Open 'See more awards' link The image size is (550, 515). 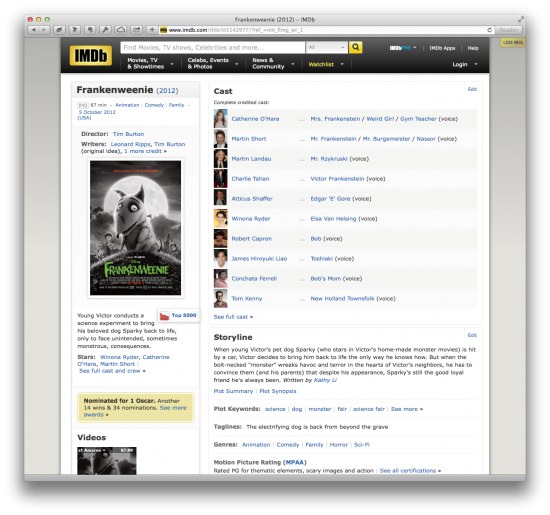(135, 411)
